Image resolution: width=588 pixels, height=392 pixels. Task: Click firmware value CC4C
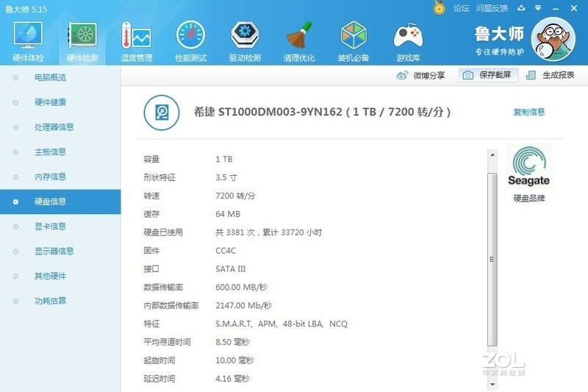tap(226, 251)
